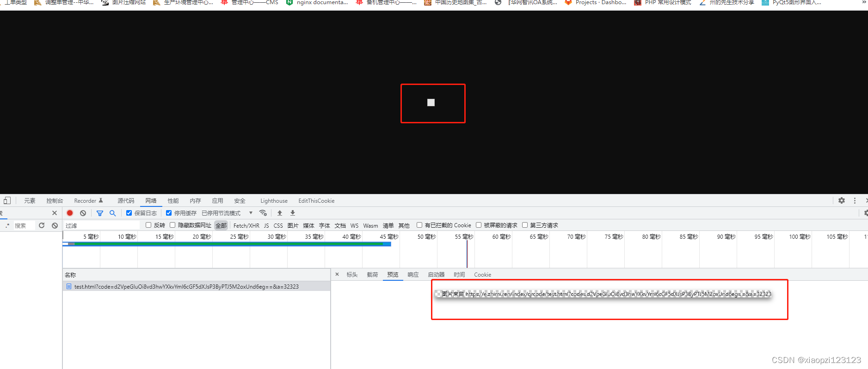
Task: Filter requests by Fetch/XHR type
Action: point(246,225)
